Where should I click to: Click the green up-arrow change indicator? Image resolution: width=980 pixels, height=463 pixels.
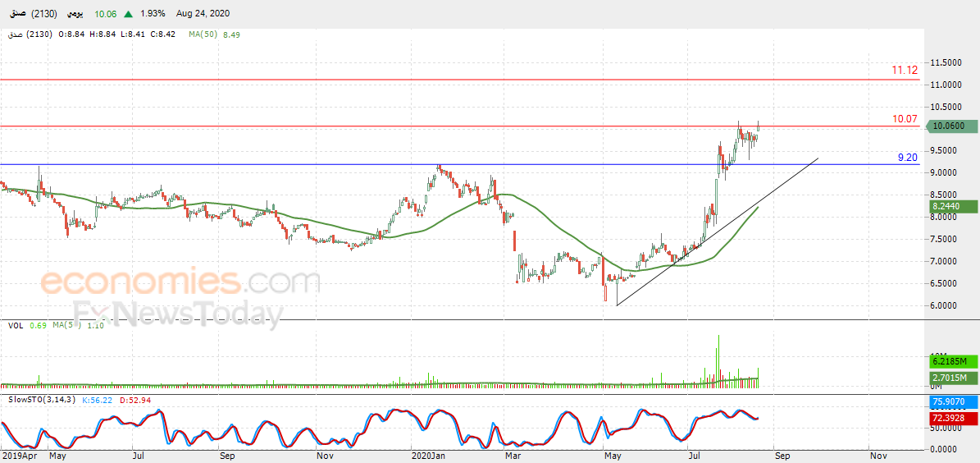128,13
